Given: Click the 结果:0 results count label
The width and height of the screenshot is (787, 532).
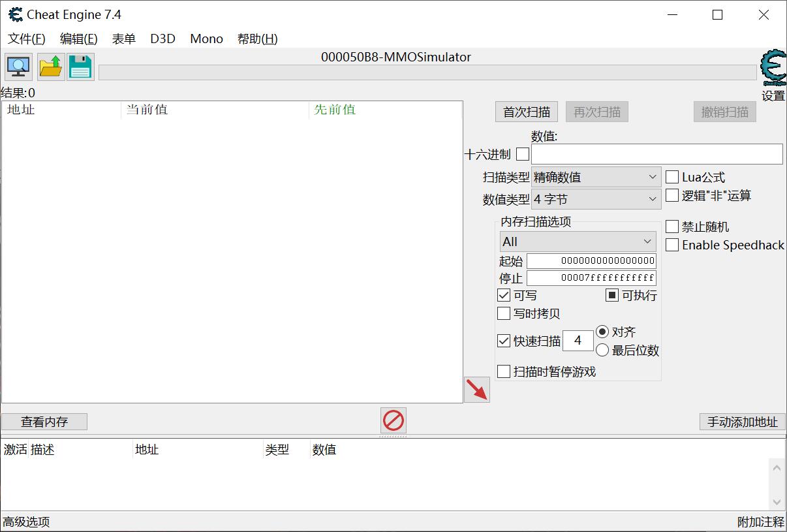Looking at the screenshot, I should pyautogui.click(x=18, y=93).
